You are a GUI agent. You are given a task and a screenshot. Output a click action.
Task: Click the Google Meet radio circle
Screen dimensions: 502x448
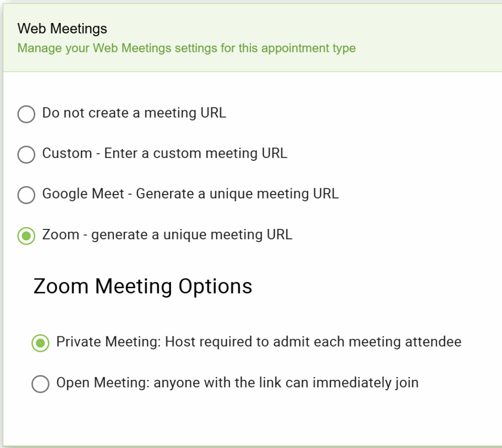(25, 195)
